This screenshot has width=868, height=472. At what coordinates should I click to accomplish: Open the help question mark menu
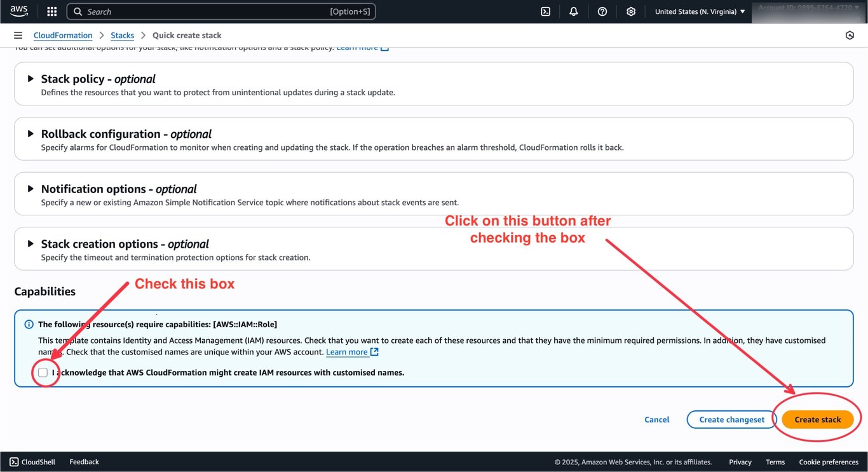(x=602, y=11)
